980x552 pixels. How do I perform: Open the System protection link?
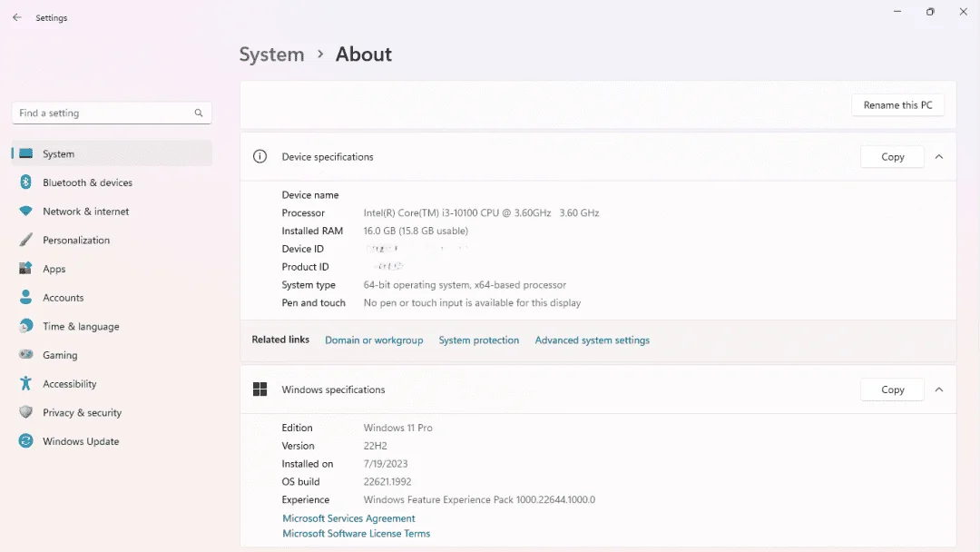click(479, 340)
